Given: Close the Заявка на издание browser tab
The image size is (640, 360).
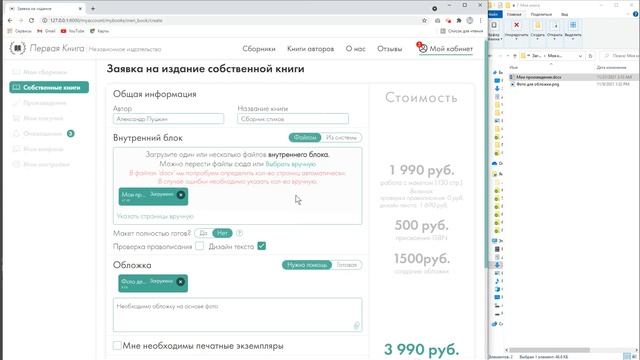Looking at the screenshot, I should point(80,8).
